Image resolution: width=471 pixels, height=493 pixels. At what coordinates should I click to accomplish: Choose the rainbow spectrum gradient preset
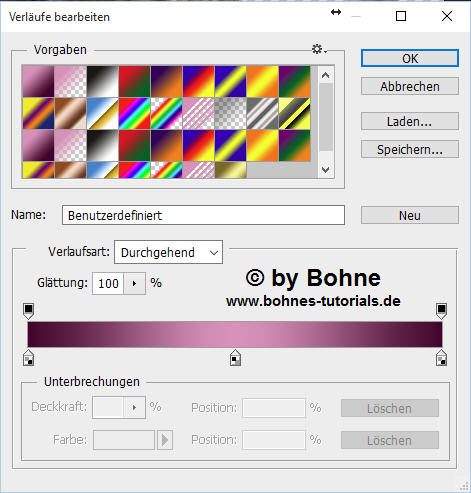tap(135, 113)
